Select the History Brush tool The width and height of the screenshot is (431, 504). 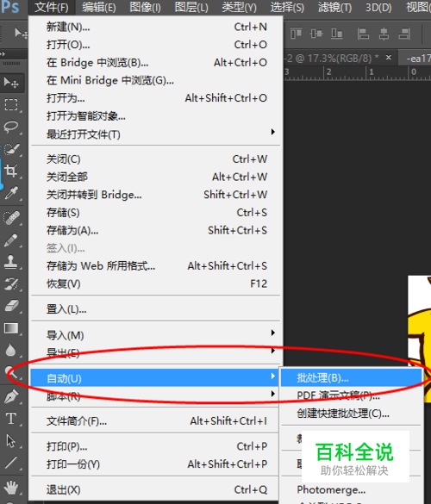[11, 284]
